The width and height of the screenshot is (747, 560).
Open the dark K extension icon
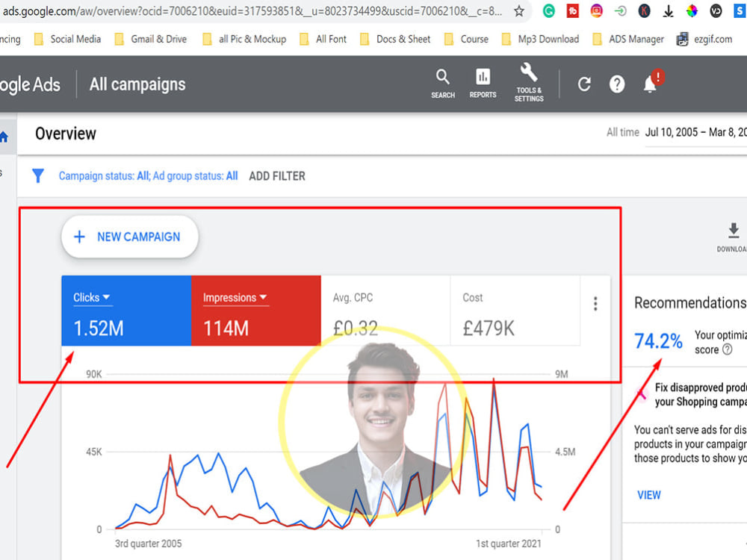pyautogui.click(x=644, y=11)
